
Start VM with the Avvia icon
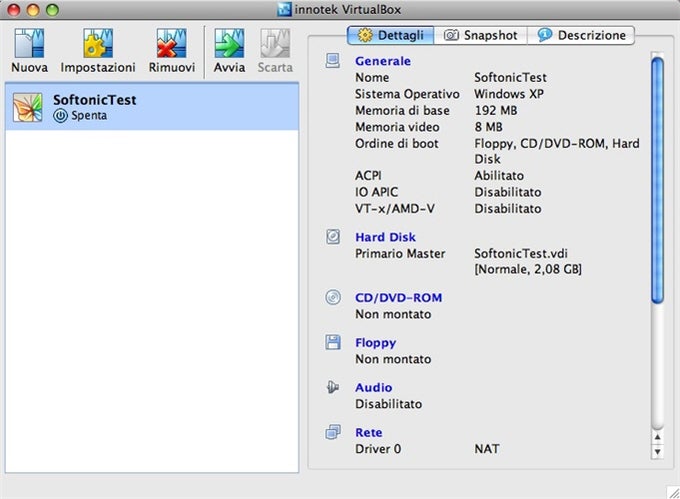(229, 43)
